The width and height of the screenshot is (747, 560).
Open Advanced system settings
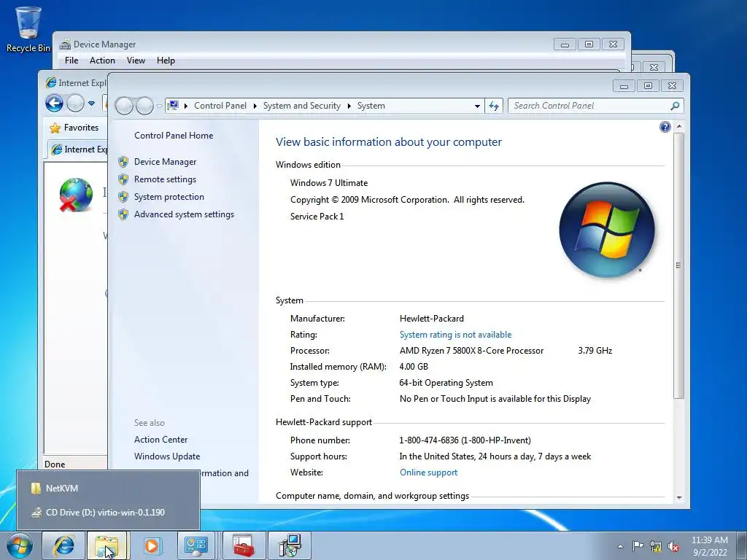tap(184, 214)
